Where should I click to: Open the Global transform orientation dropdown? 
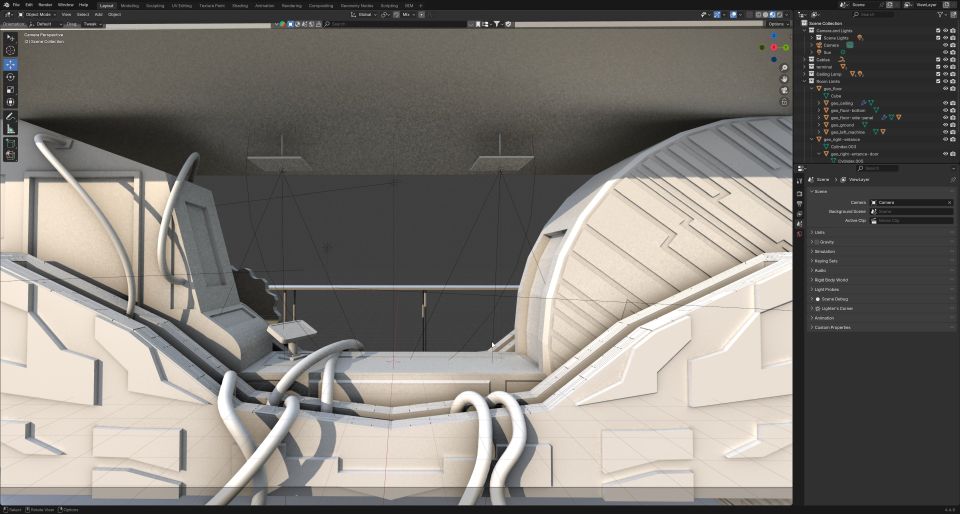coord(364,14)
